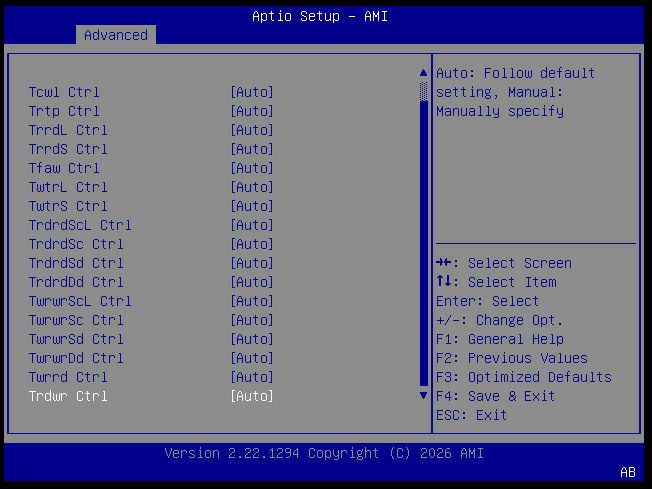Click the F3: Optimized Defaults hint

524,377
